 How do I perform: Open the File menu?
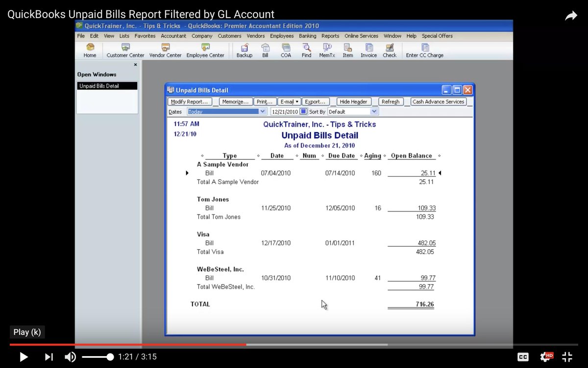pyautogui.click(x=81, y=36)
